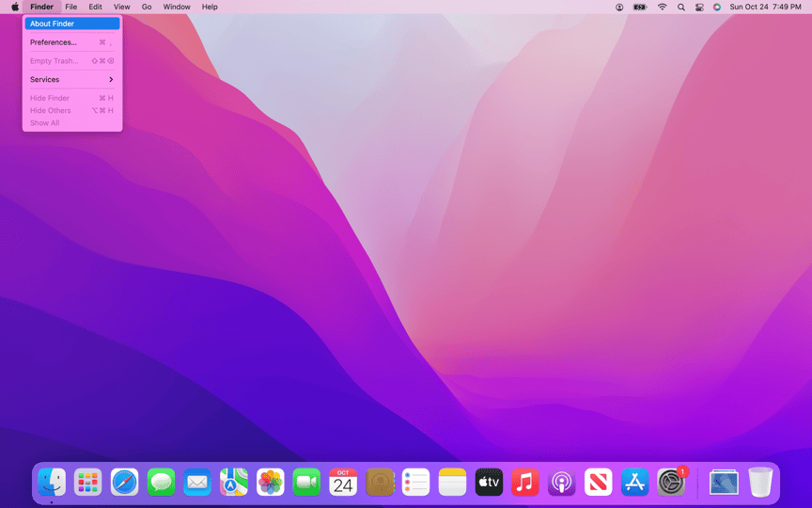
Task: Open the recent screenshot stack in Dock
Action: tap(724, 483)
